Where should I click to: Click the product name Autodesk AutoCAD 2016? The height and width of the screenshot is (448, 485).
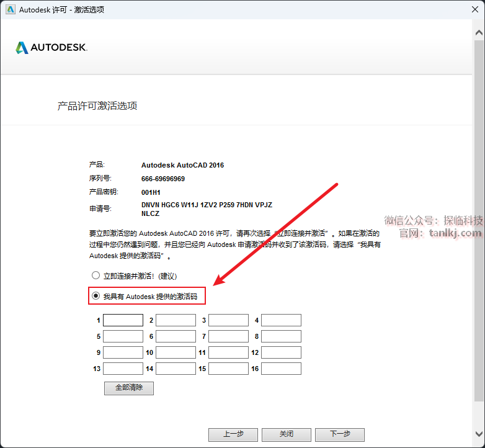pos(182,165)
